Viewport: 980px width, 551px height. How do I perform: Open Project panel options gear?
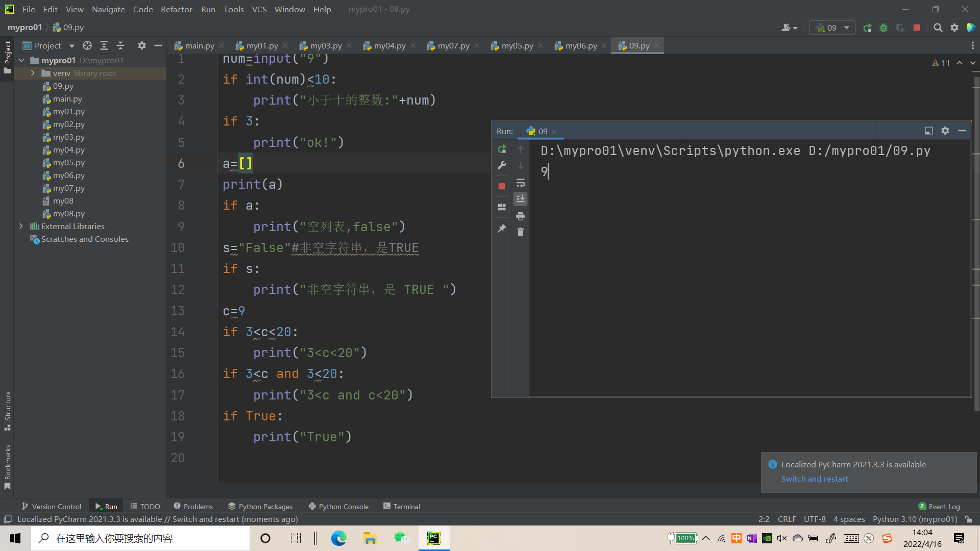pos(142,45)
